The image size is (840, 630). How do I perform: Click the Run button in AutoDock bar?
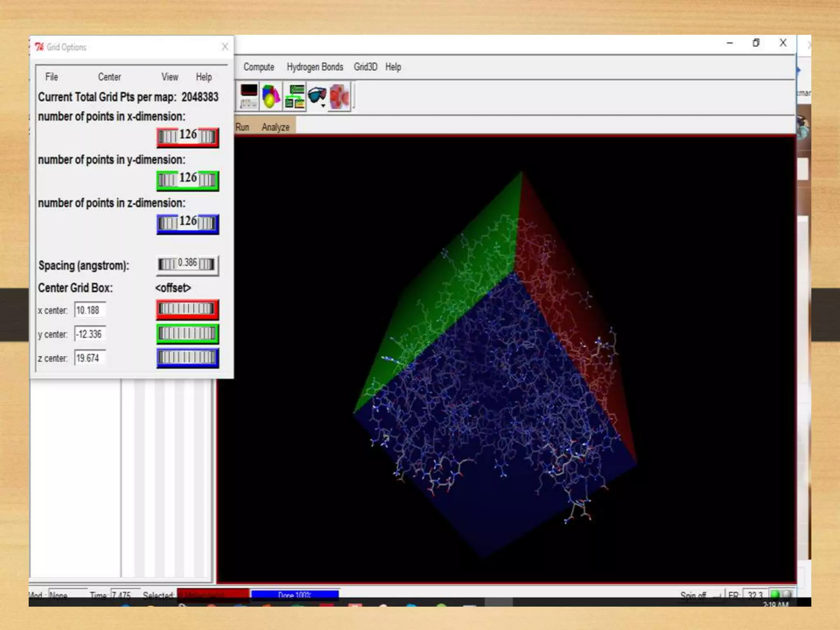point(242,127)
